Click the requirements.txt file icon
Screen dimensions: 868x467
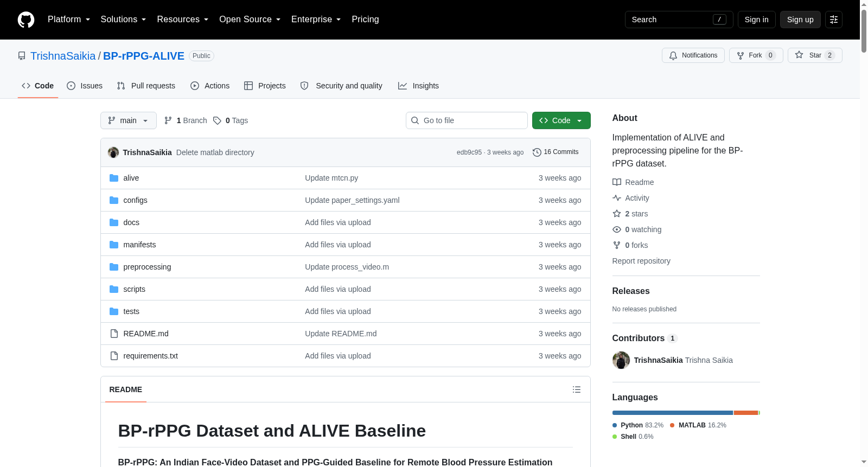[x=114, y=356]
